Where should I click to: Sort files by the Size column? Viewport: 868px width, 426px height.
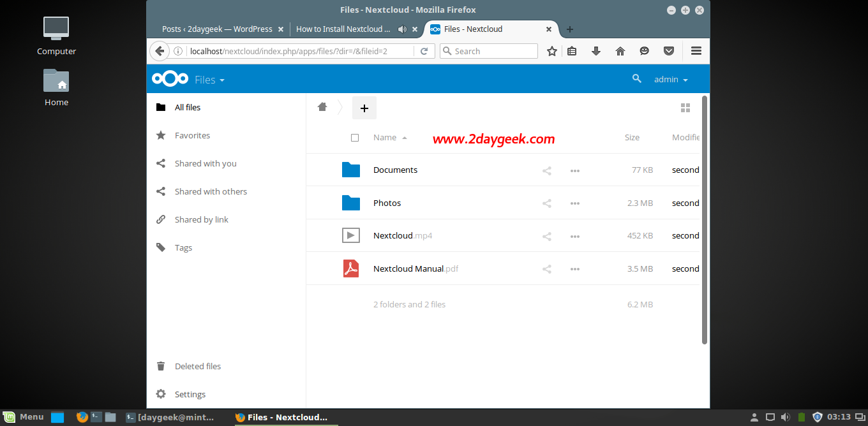click(x=632, y=138)
